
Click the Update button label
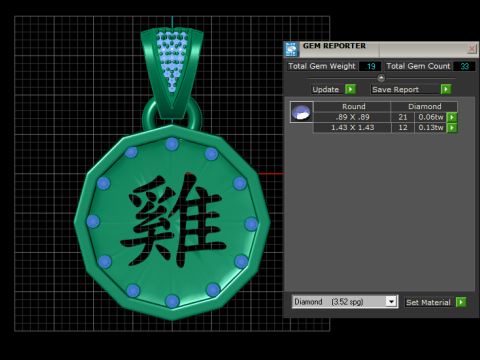(326, 89)
